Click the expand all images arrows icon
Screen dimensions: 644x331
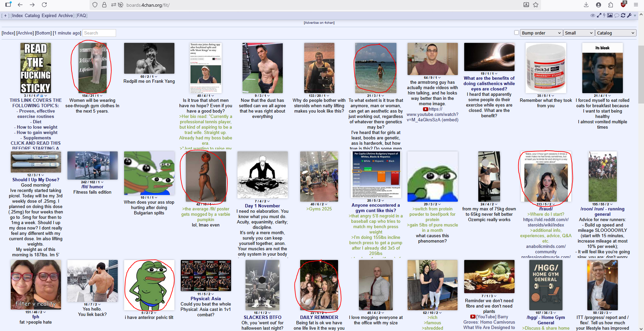pos(599,15)
